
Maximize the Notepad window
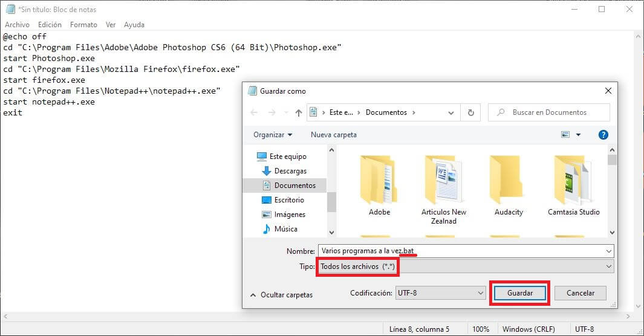[x=602, y=9]
